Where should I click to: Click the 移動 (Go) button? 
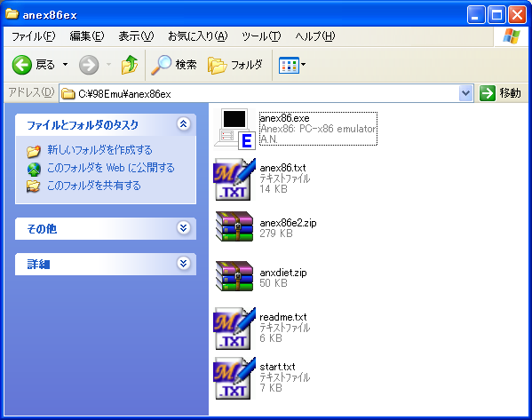(x=500, y=93)
